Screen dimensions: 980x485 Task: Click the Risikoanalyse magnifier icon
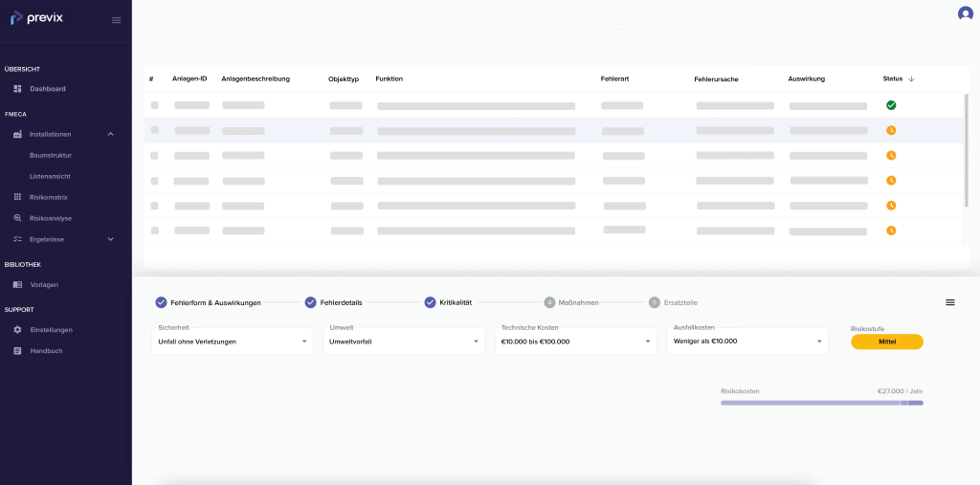(17, 218)
